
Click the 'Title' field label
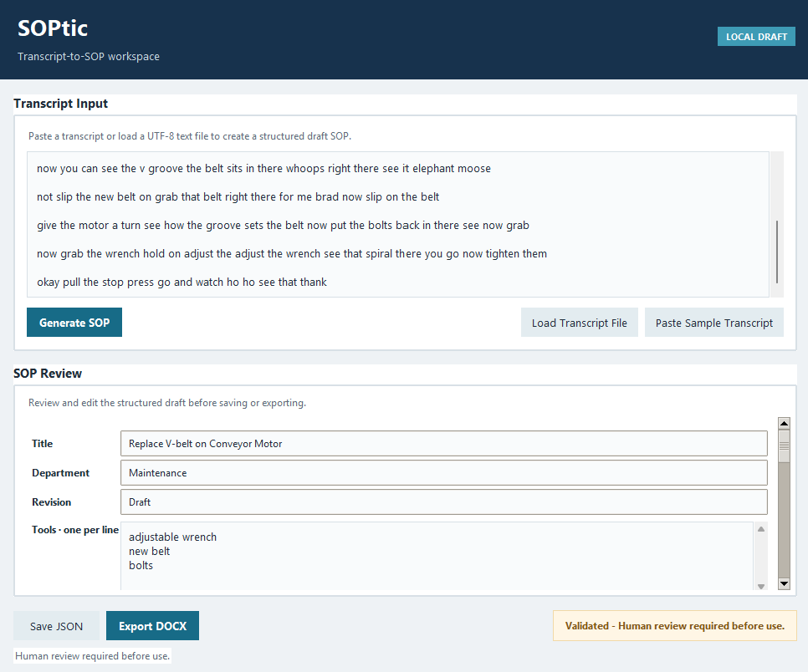point(43,443)
